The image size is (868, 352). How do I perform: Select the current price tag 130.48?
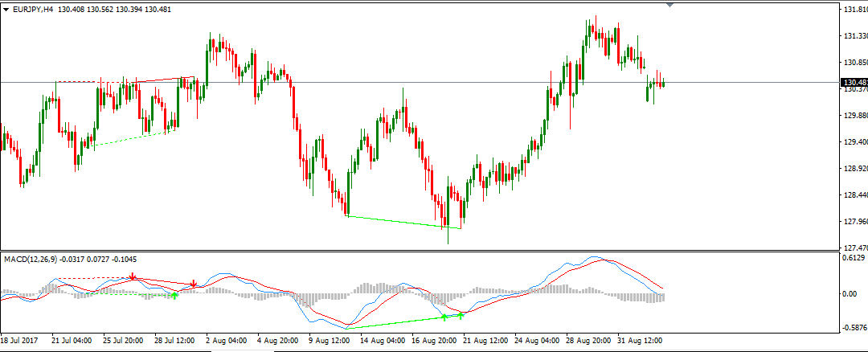[x=853, y=83]
